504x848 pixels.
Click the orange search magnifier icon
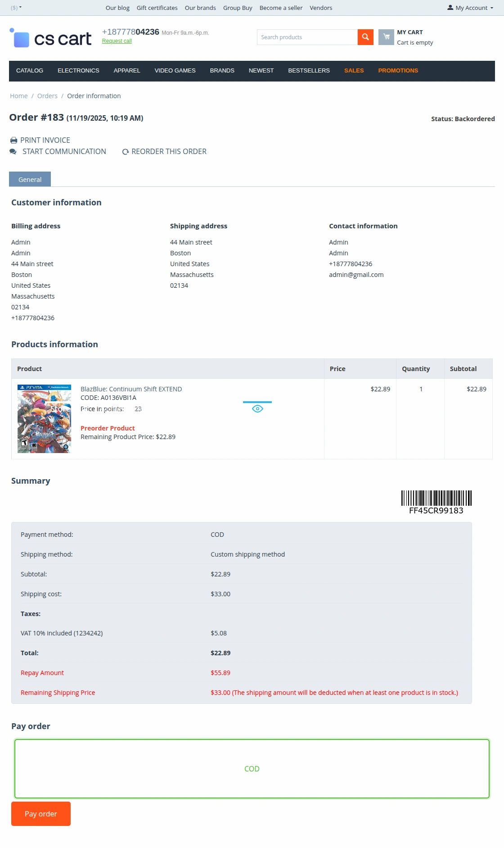365,37
